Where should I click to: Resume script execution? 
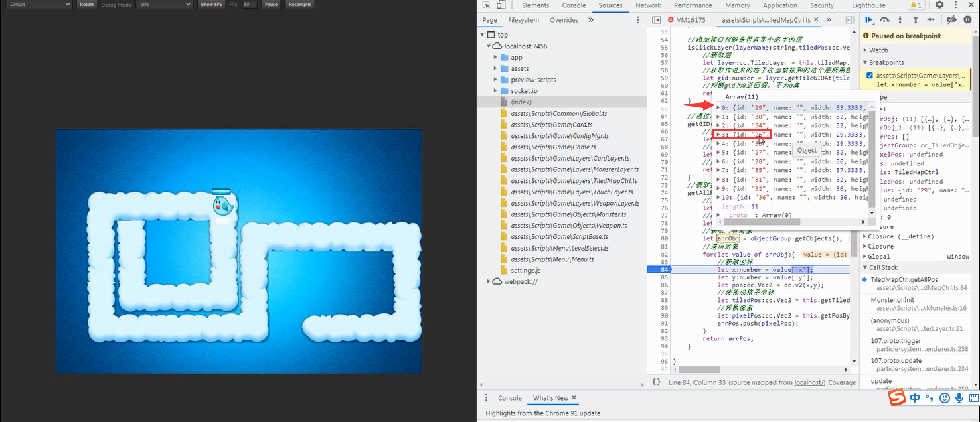869,20
